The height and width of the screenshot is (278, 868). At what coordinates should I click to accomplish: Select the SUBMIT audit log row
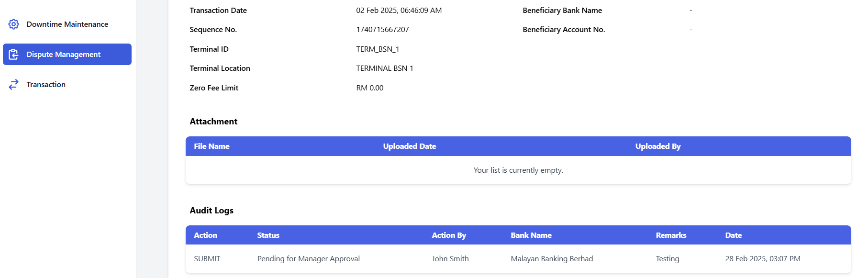pyautogui.click(x=518, y=258)
